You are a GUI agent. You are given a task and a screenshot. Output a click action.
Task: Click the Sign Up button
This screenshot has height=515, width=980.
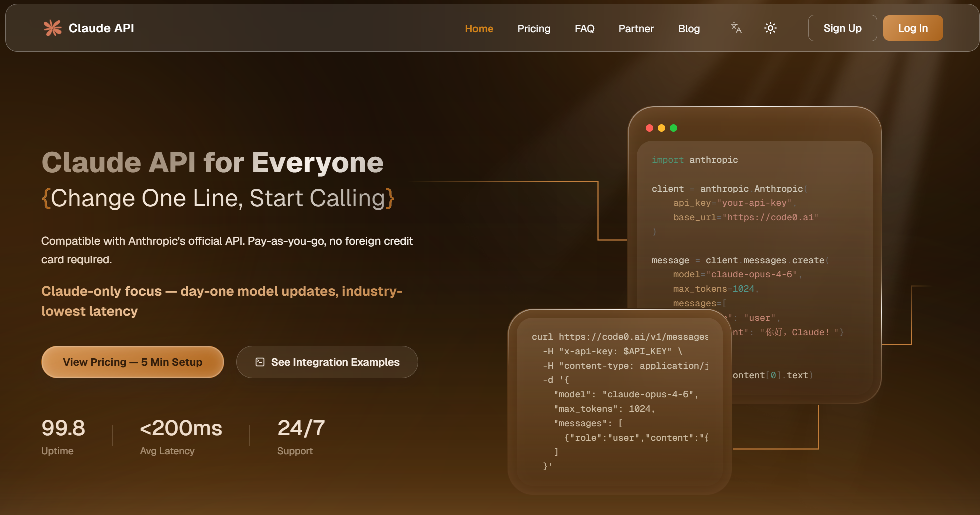842,28
